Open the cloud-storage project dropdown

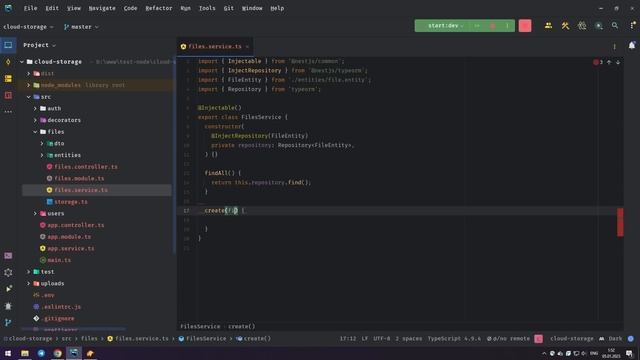[28, 27]
